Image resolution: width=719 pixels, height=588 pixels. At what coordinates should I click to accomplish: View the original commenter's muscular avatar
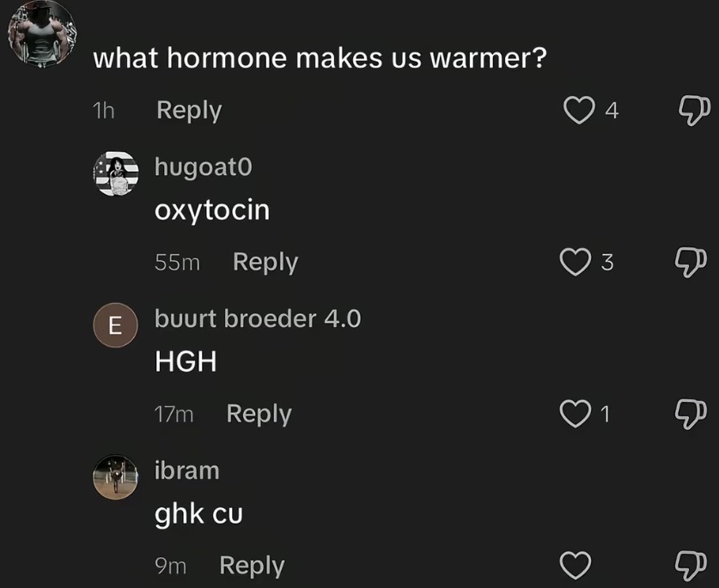point(42,33)
